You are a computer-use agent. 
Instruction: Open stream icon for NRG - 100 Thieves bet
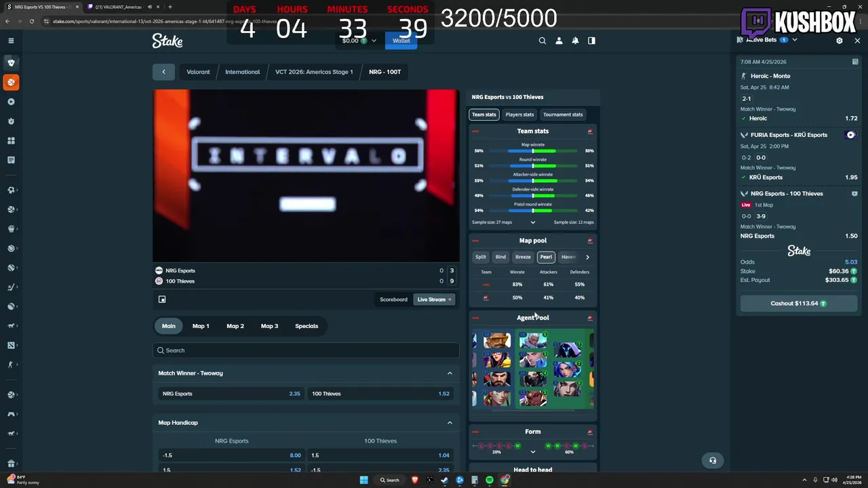point(854,194)
